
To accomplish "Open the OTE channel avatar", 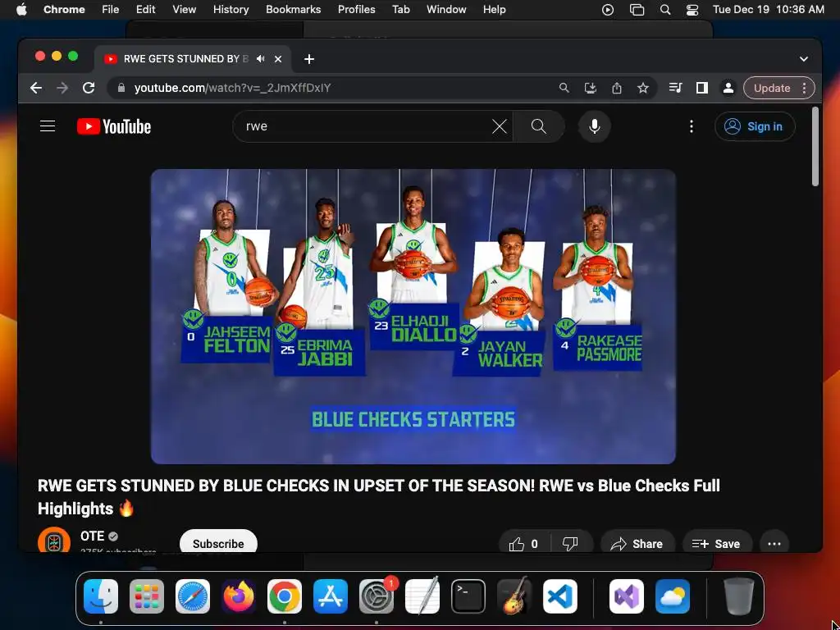I will [54, 540].
